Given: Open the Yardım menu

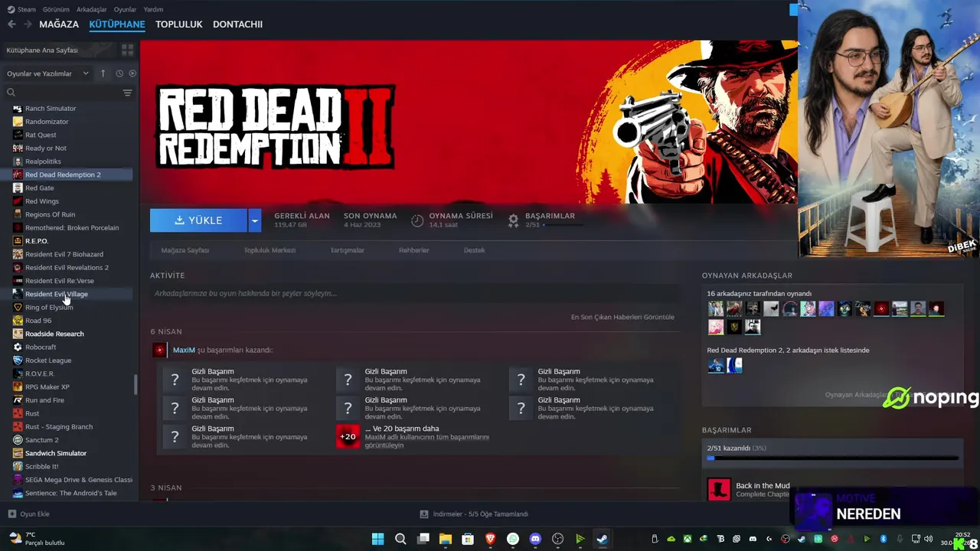Looking at the screenshot, I should tap(153, 9).
